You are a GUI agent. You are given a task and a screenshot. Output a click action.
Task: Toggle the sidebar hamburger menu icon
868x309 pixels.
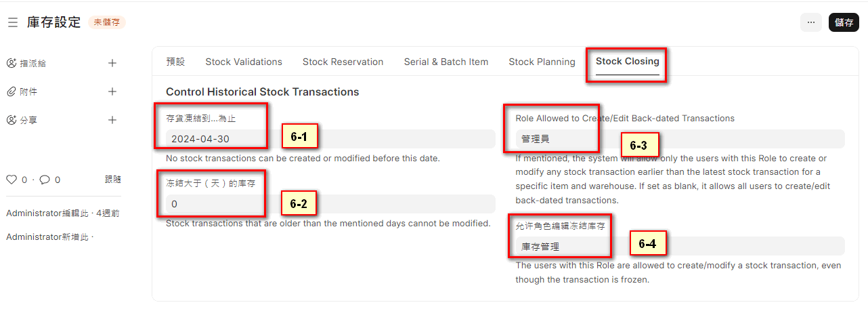tap(12, 22)
